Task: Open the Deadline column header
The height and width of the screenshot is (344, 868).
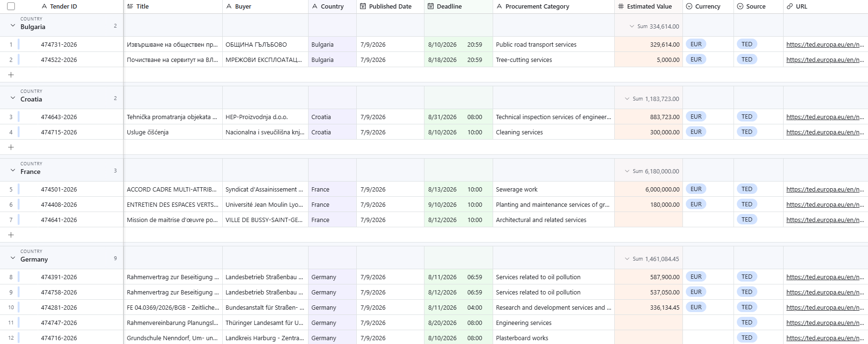Action: [x=458, y=7]
